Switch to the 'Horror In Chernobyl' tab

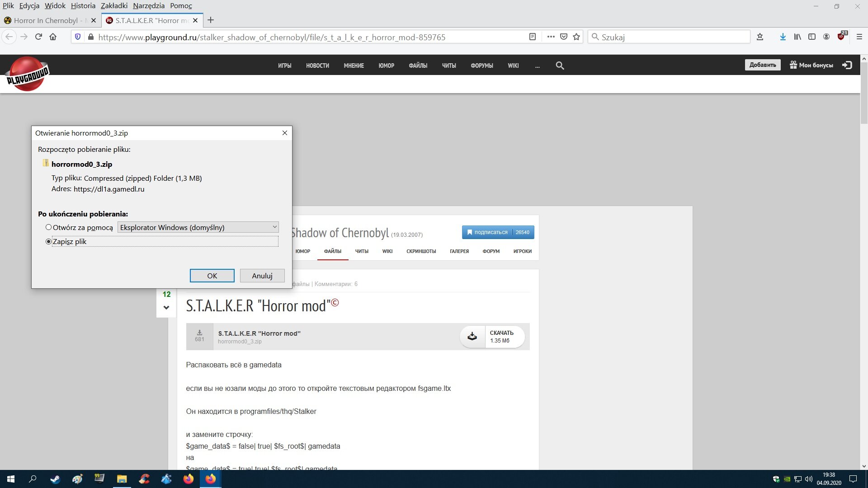[45, 20]
